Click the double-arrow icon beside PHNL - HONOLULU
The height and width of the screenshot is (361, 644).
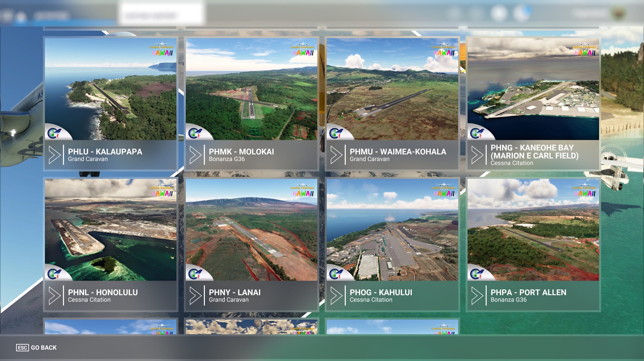[x=55, y=296]
